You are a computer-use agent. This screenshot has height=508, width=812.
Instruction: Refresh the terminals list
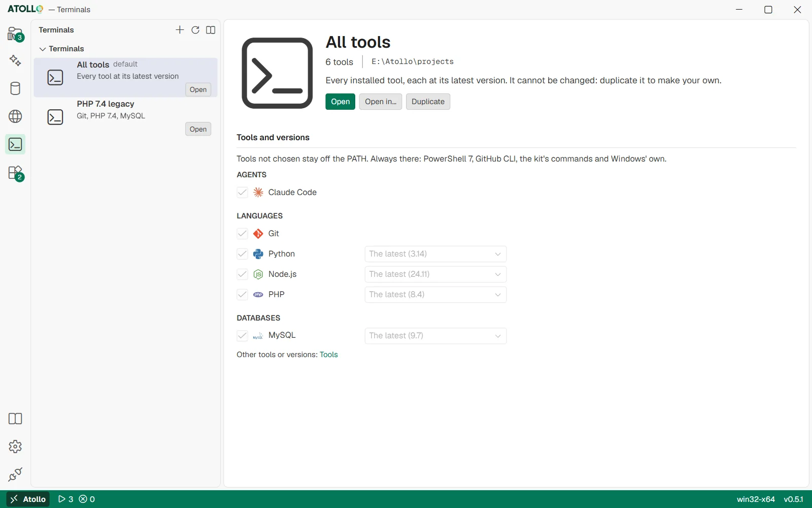pyautogui.click(x=195, y=30)
